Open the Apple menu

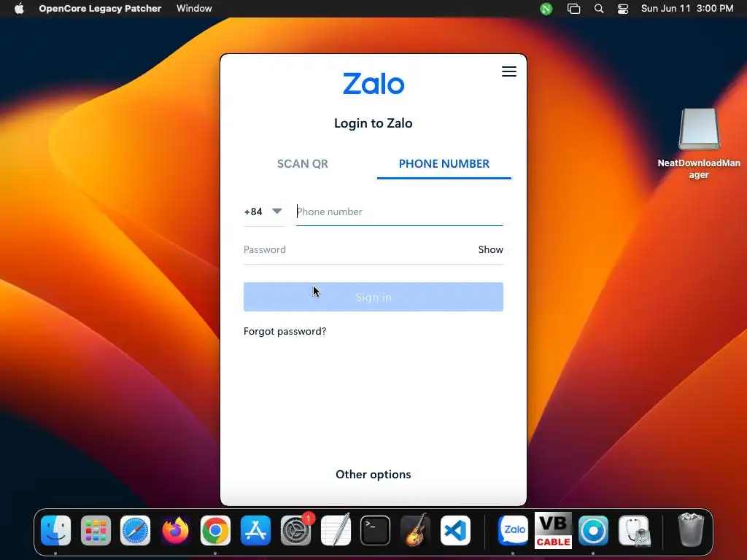click(19, 8)
